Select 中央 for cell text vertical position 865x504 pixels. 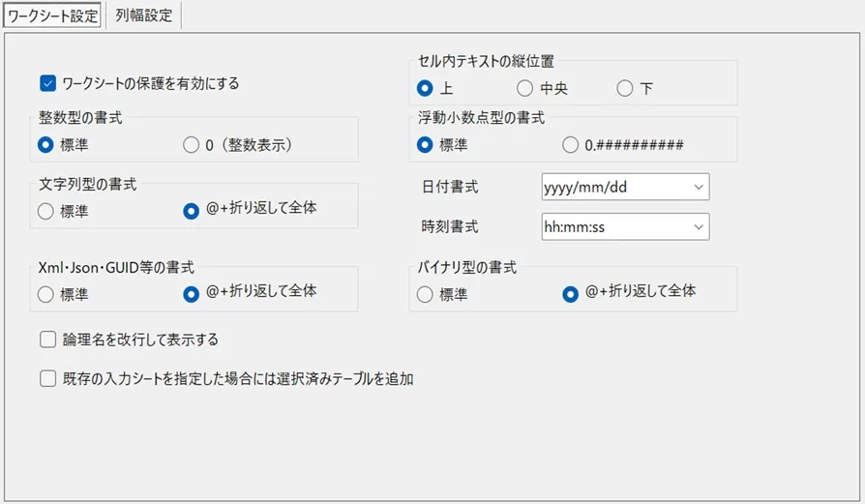click(524, 88)
